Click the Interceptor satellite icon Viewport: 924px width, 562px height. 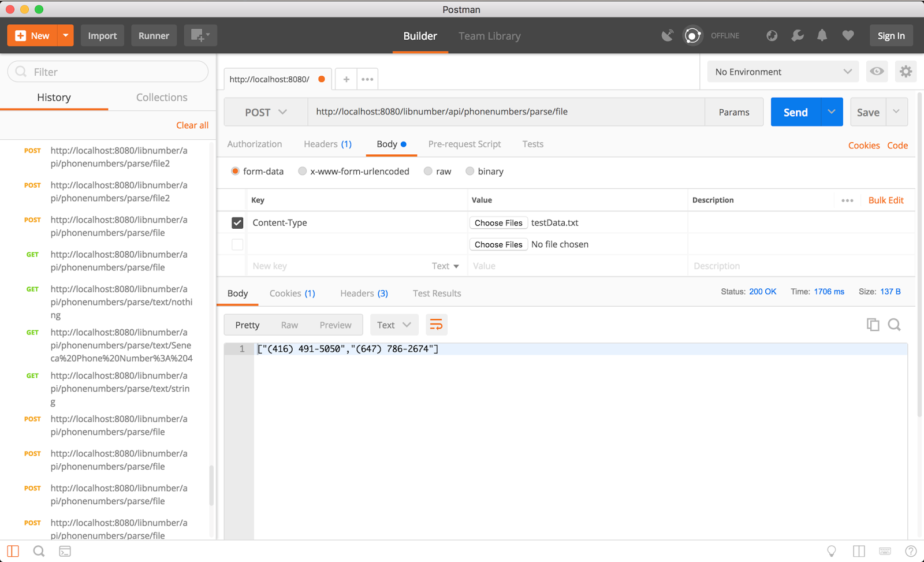coord(667,35)
